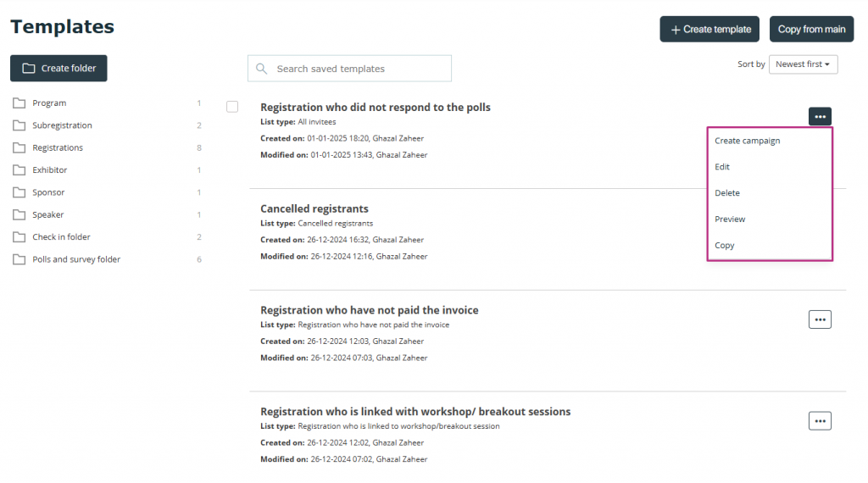Image resolution: width=868 pixels, height=483 pixels.
Task: Open the Sponsor folder icon
Action: point(19,192)
